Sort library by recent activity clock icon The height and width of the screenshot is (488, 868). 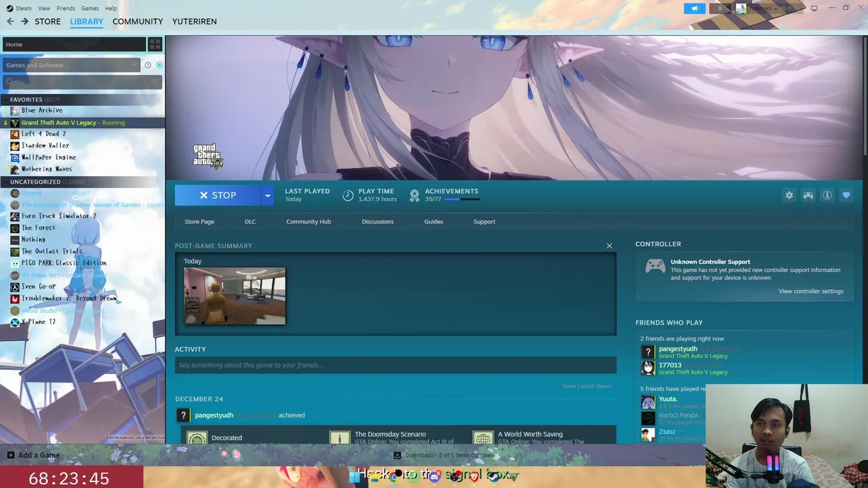click(x=148, y=65)
